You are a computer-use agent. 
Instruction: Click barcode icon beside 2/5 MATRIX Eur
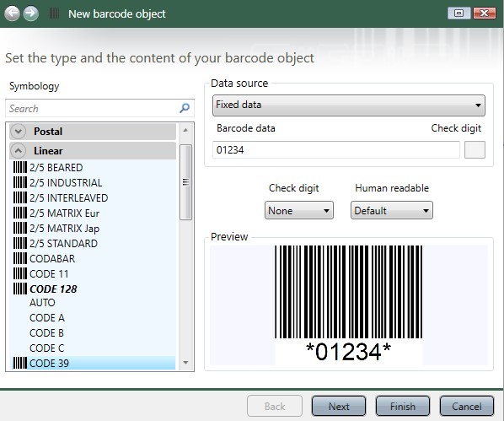pyautogui.click(x=20, y=213)
